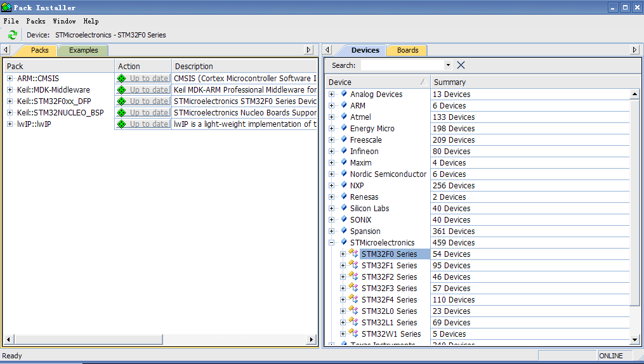The image size is (644, 364).
Task: Click the devices pane vertical scrollbar thumb
Action: pos(634,202)
